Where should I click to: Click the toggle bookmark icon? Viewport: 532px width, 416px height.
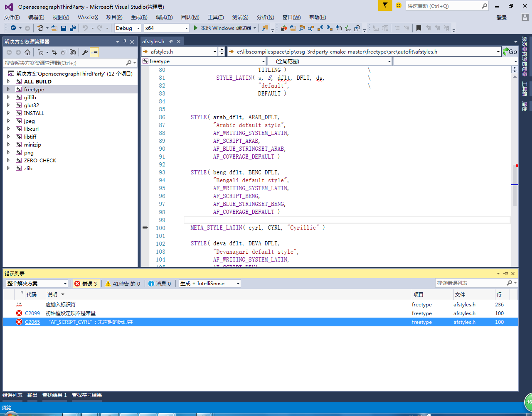point(419,28)
